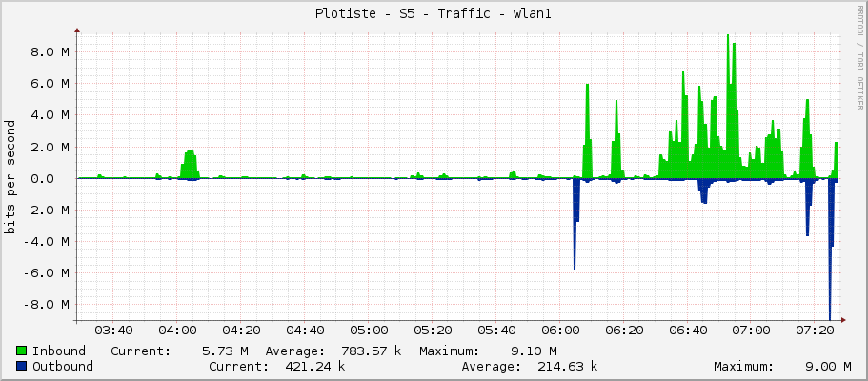Click the '04:20' time axis label

click(x=241, y=331)
